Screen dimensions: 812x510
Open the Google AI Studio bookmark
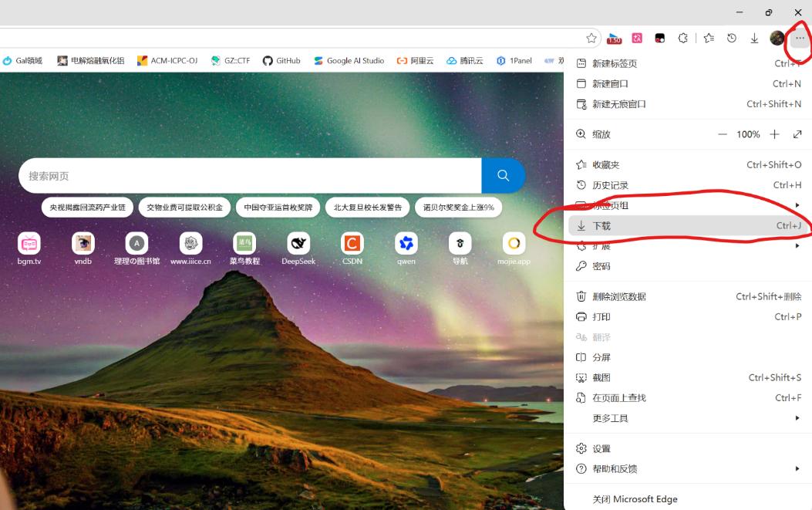tap(349, 61)
